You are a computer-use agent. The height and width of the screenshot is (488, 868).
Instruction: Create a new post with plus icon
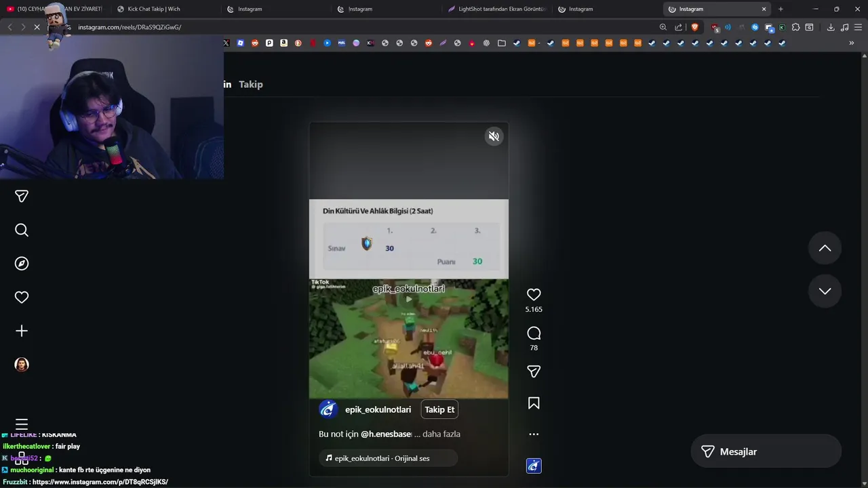22,331
